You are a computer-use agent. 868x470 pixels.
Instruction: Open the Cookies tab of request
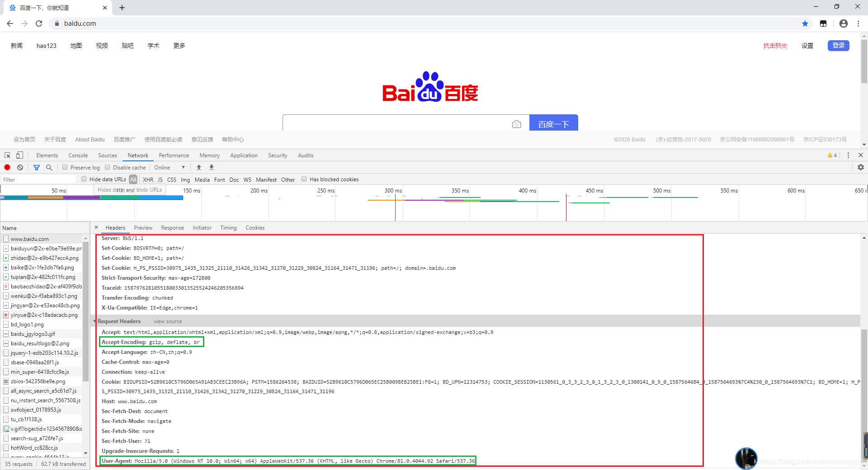click(x=255, y=227)
